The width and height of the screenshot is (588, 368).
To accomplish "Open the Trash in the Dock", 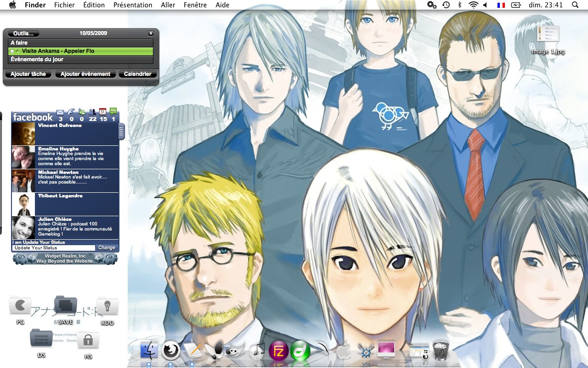I will pyautogui.click(x=441, y=351).
